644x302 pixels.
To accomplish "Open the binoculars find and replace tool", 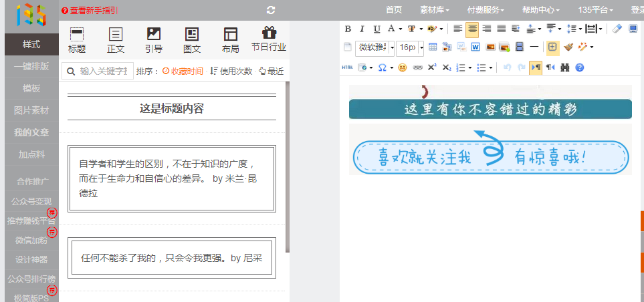I will pyautogui.click(x=565, y=67).
